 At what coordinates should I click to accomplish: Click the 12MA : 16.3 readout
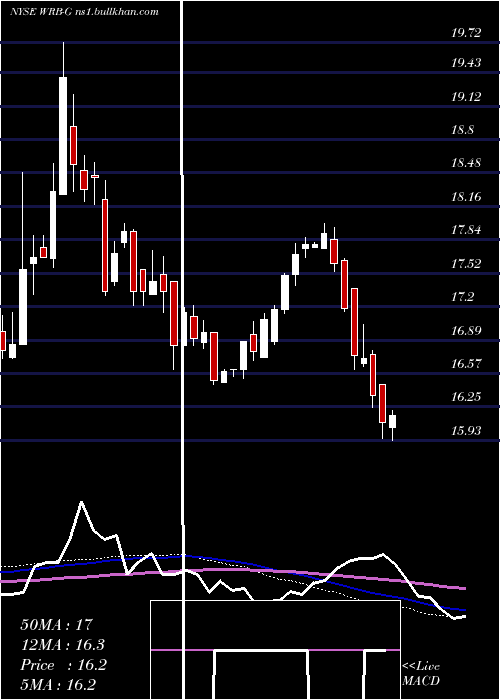click(x=63, y=645)
